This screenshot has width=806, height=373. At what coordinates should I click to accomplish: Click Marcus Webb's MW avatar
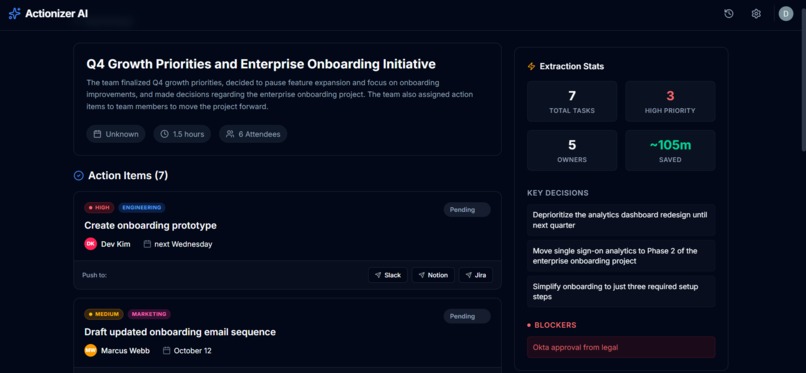[x=90, y=350]
